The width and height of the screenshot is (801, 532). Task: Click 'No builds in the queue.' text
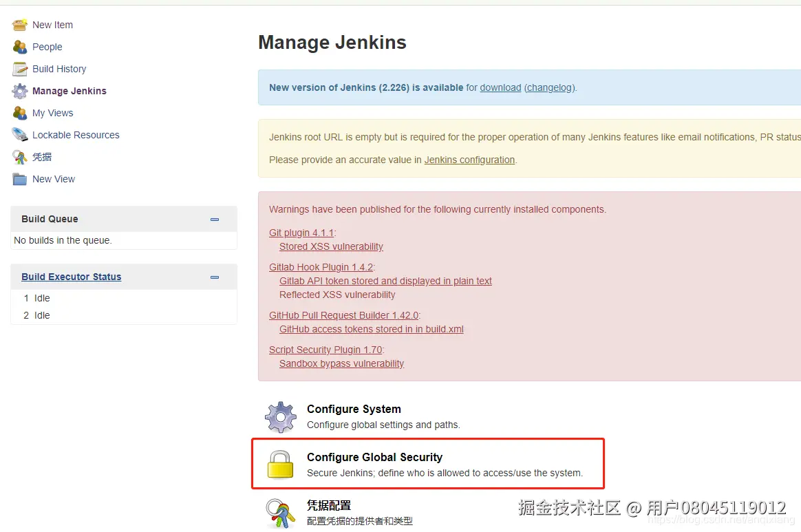coord(63,240)
